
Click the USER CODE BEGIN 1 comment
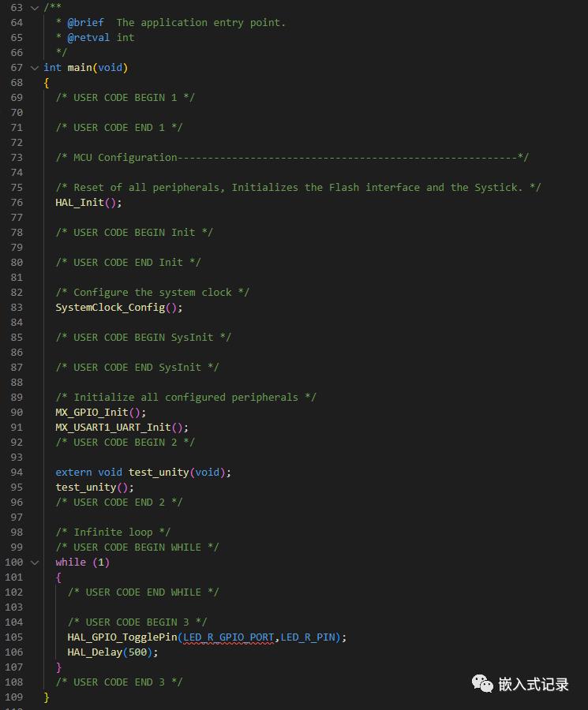[x=125, y=98]
